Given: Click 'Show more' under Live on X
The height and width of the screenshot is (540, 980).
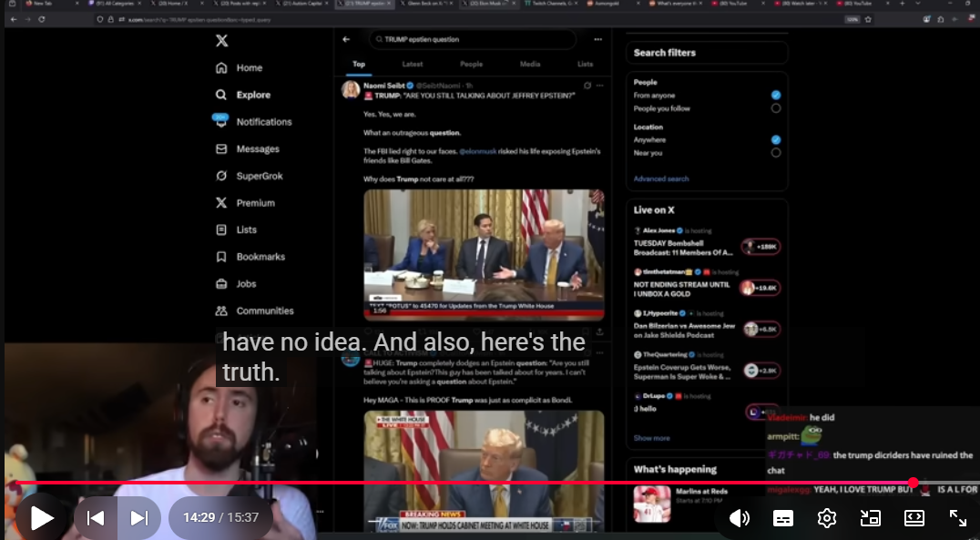Looking at the screenshot, I should click(x=652, y=438).
